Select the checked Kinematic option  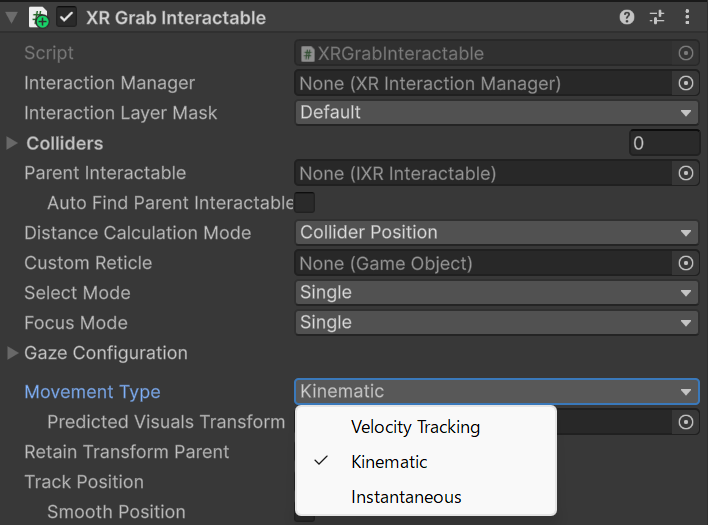point(389,462)
